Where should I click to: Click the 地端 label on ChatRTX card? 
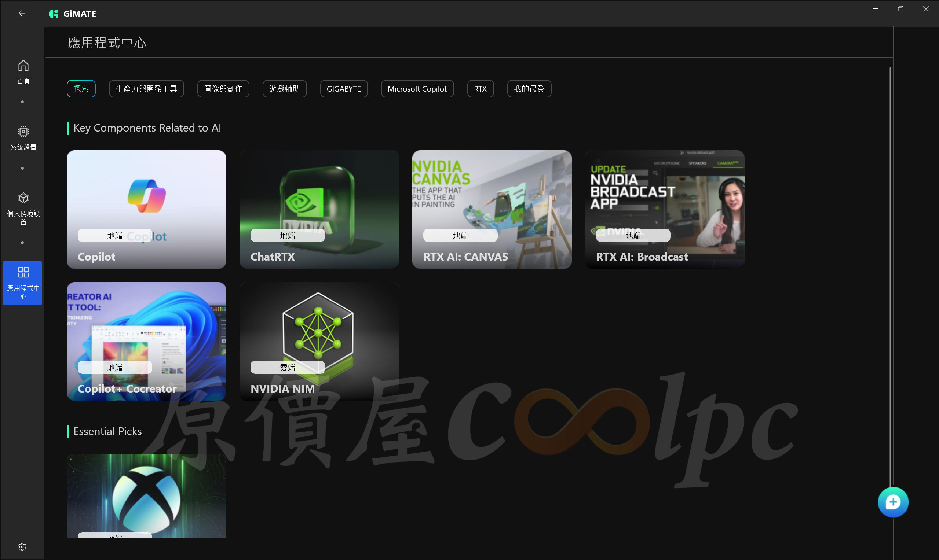[x=287, y=236]
